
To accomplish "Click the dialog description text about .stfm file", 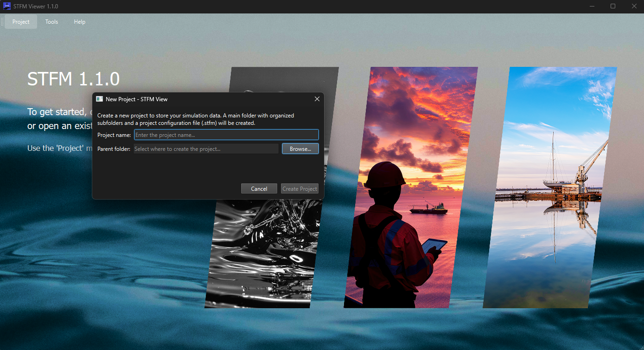I will [196, 119].
